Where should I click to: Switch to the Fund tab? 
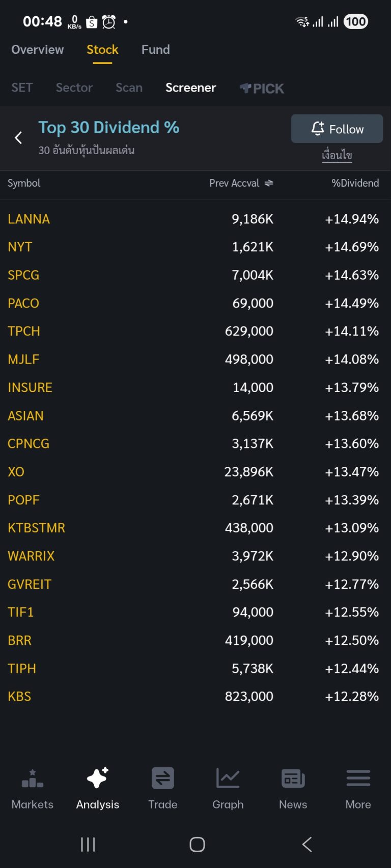[155, 50]
